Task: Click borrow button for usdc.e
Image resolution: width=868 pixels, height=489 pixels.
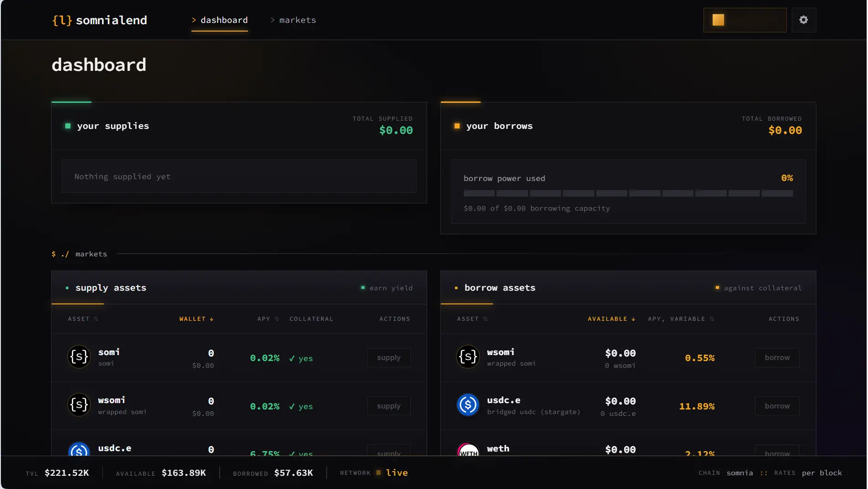Action: pos(777,406)
